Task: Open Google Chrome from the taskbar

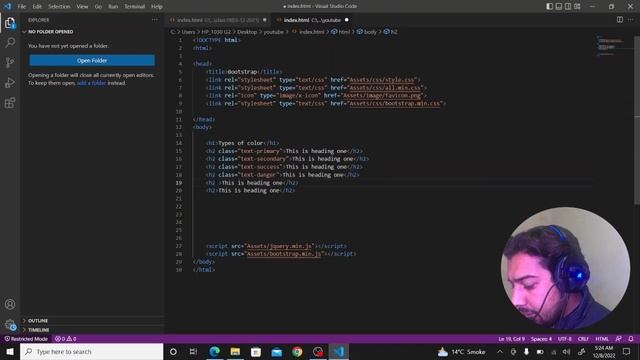Action: point(297,351)
